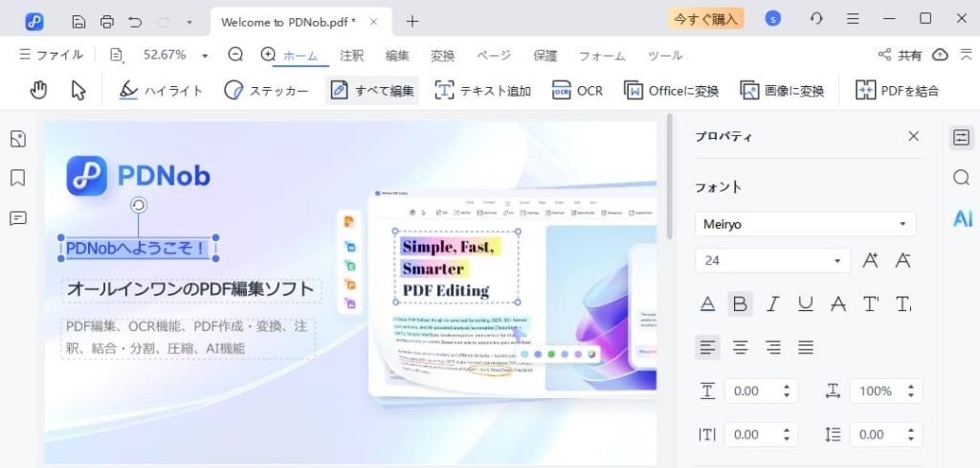The height and width of the screenshot is (468, 980).
Task: Switch to the ホーム tab
Action: (x=301, y=56)
